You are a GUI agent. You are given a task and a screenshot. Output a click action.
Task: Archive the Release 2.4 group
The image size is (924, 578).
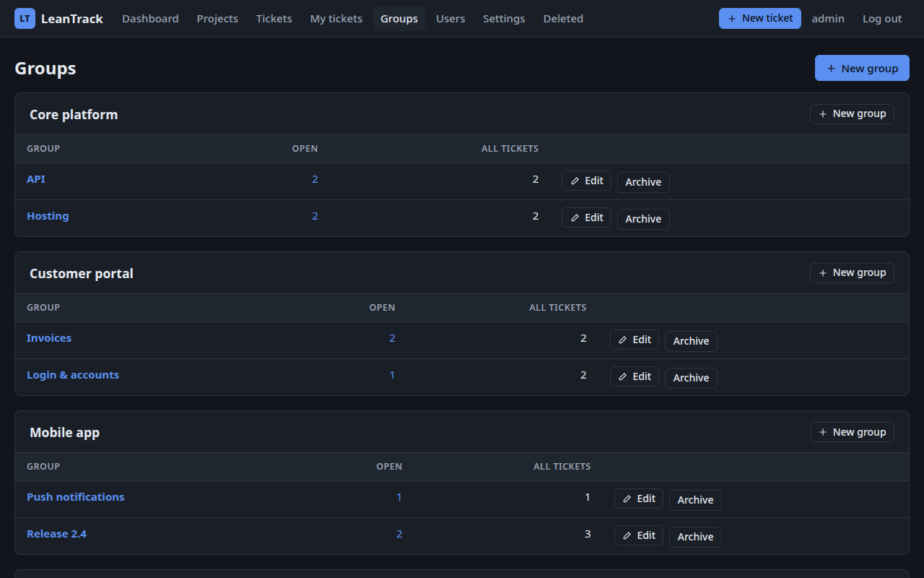[695, 537]
